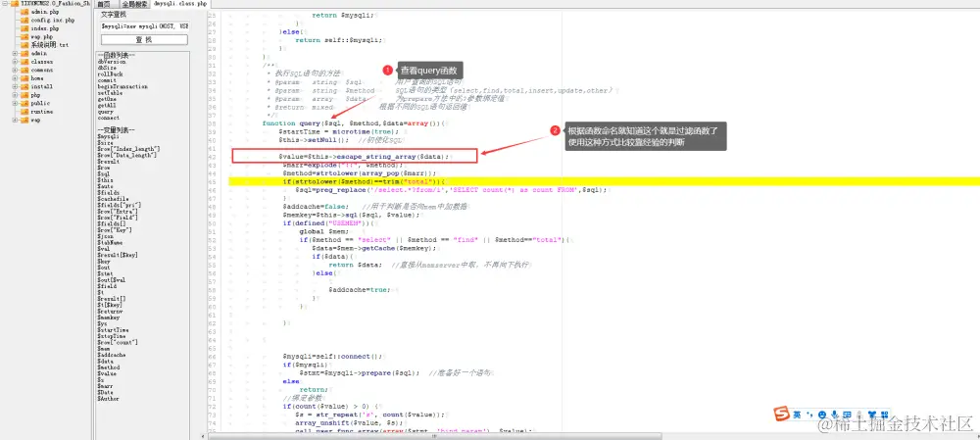Jump to the connect function
This screenshot has width=980, height=440.
109,118
